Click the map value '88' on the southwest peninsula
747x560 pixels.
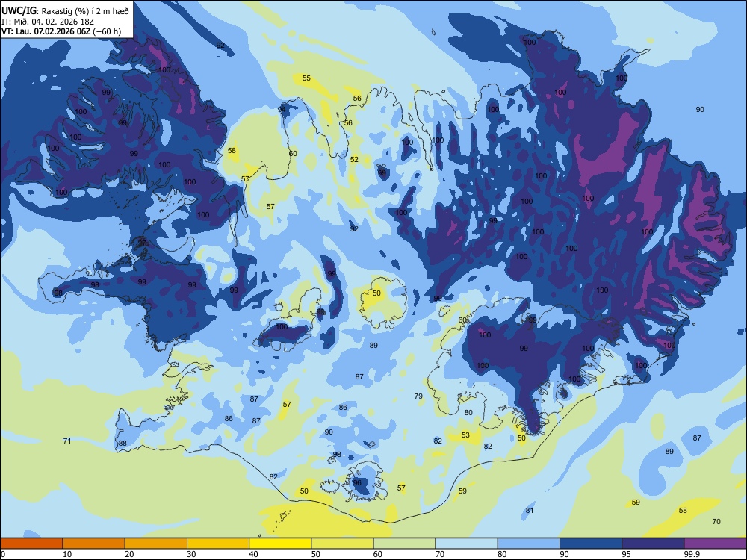click(x=123, y=443)
